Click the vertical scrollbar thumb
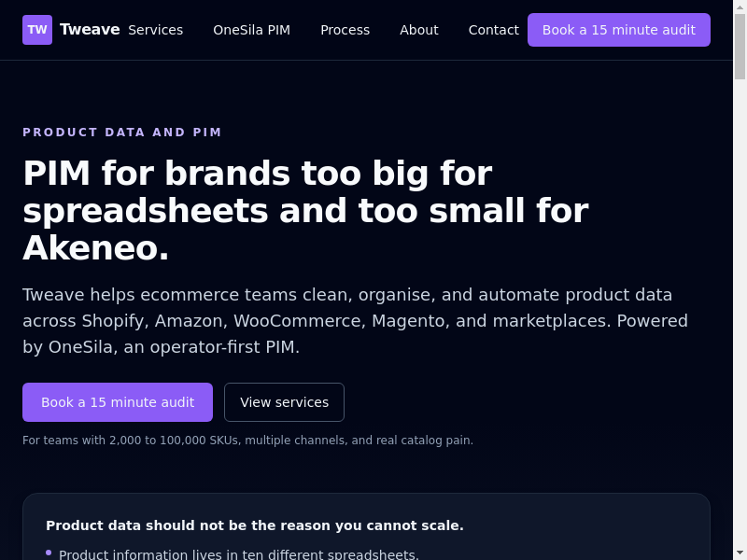This screenshot has height=560, width=747. [740, 47]
